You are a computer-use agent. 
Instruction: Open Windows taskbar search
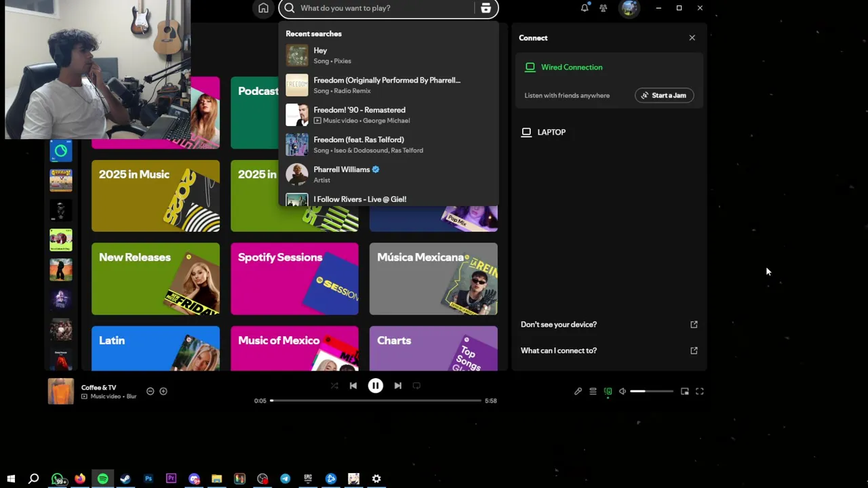point(33,479)
